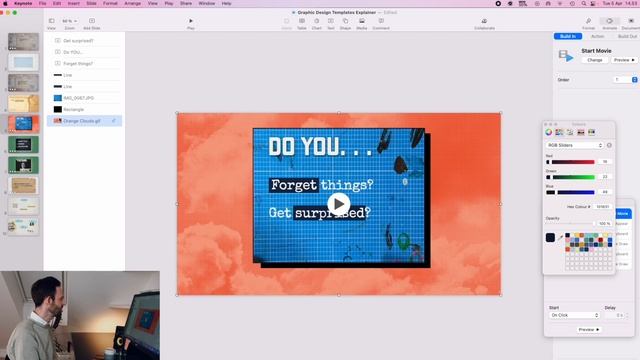This screenshot has width=640, height=360.
Task: Click the bottom Preview button in build order panel
Action: [589, 329]
